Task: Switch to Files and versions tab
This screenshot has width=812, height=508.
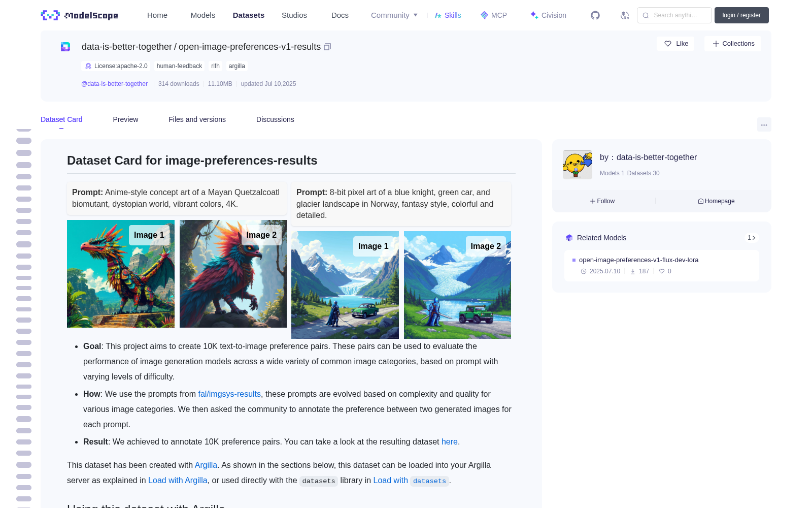Action: 197,119
